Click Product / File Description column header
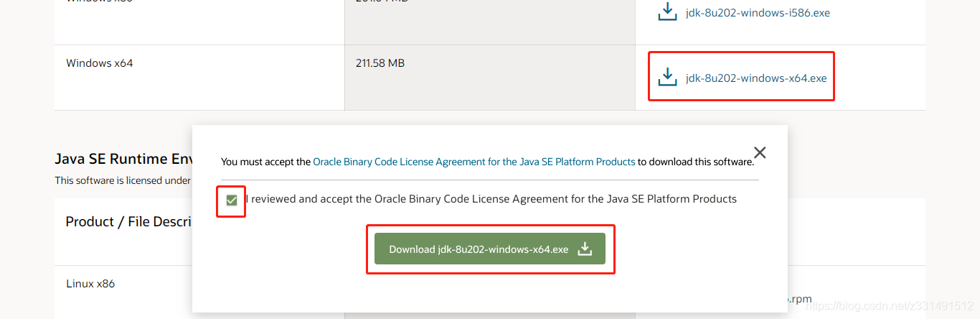The height and width of the screenshot is (319, 980). pos(130,222)
